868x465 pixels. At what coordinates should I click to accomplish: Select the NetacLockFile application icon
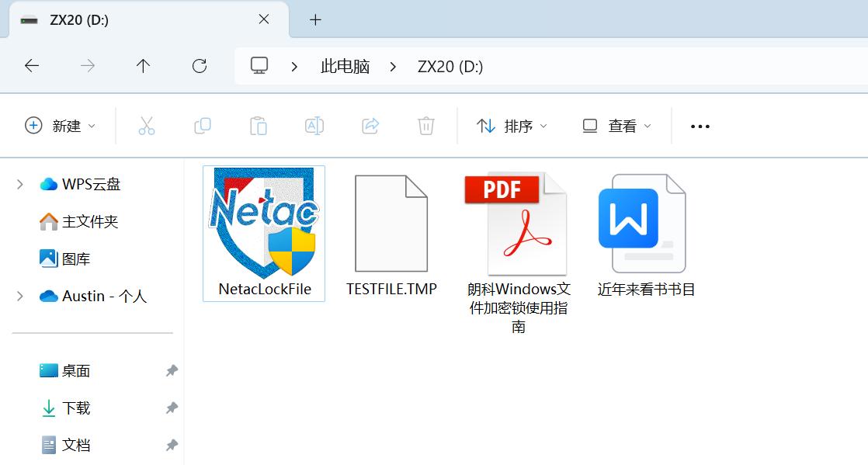coord(264,223)
